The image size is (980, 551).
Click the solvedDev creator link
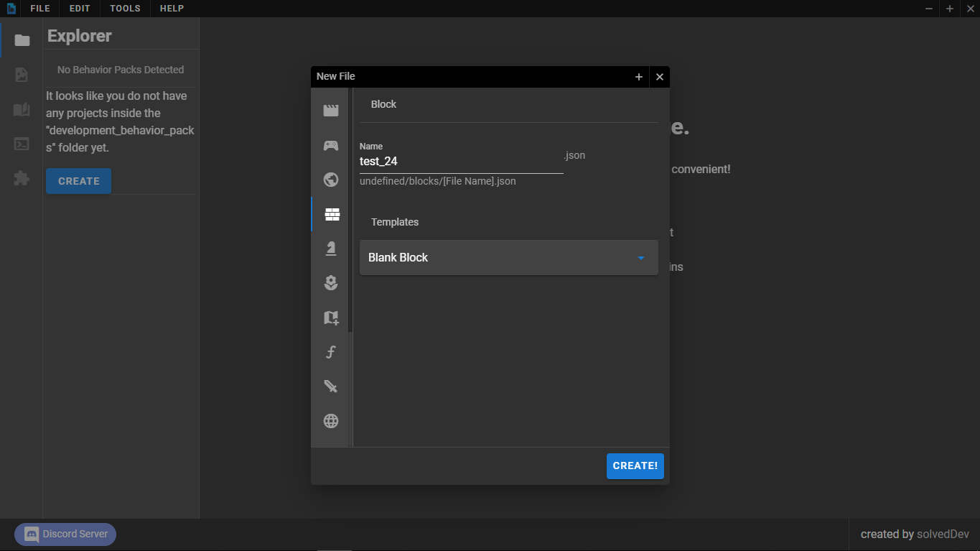pos(943,534)
